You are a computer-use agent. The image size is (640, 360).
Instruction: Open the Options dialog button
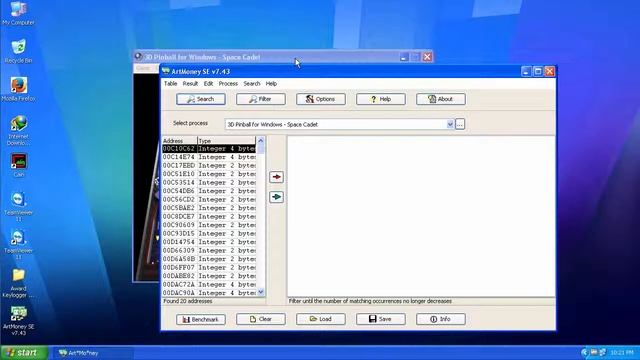click(321, 99)
